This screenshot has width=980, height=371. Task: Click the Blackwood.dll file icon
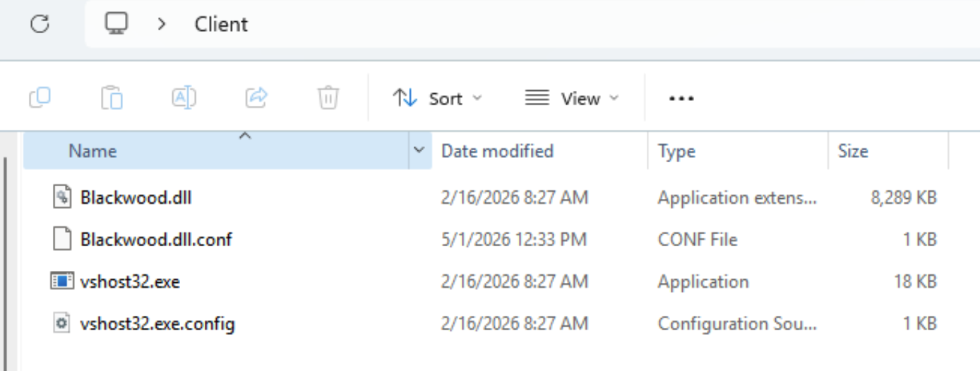tap(62, 197)
